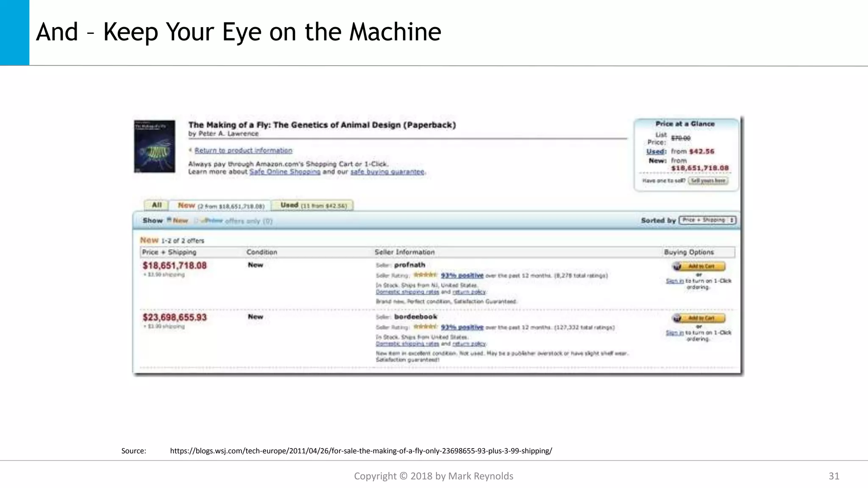
Task: Click the Used link in Price at a Glance
Action: [x=656, y=151]
